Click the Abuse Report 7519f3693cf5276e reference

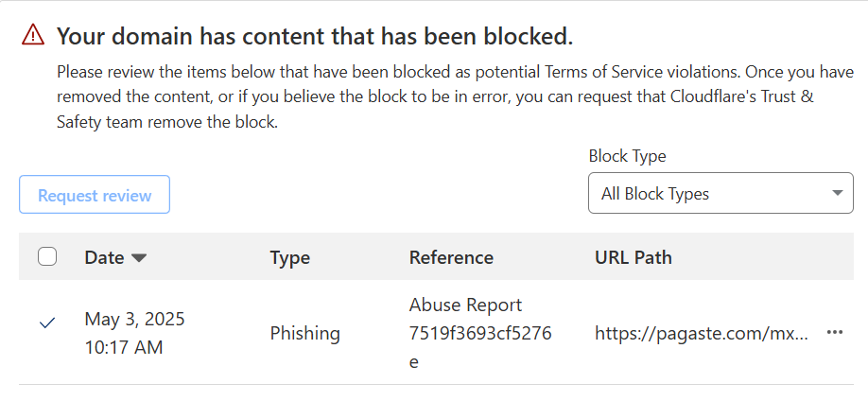pos(480,333)
